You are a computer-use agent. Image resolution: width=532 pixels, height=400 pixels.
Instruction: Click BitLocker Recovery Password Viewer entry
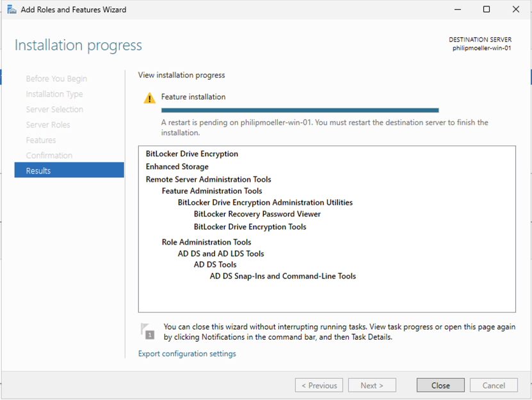[x=257, y=214]
